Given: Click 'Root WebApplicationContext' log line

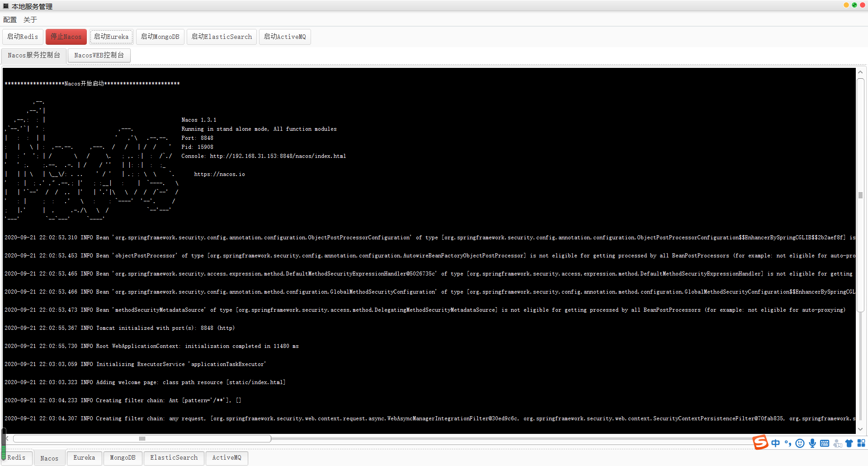Looking at the screenshot, I should click(x=152, y=346).
